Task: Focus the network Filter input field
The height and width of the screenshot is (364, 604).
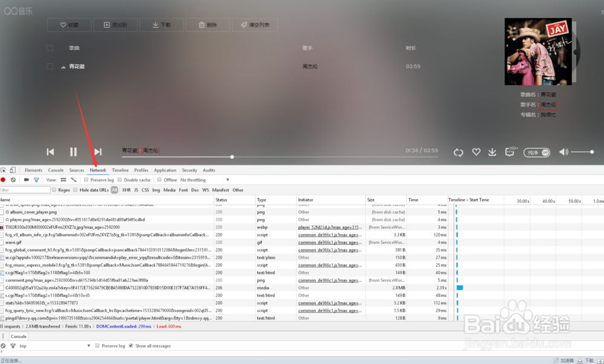Action: click(x=25, y=190)
